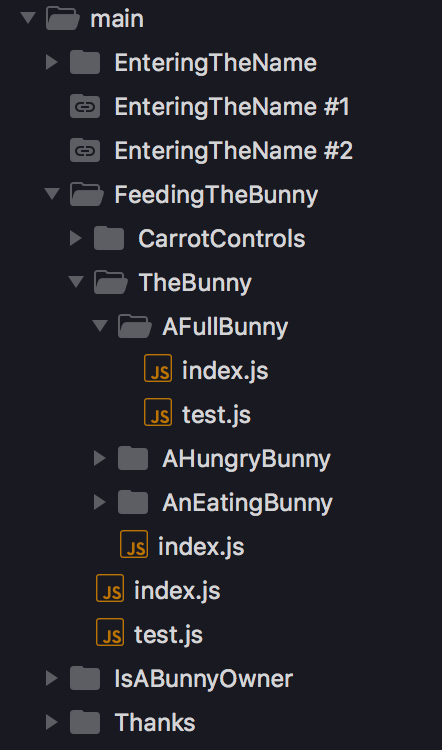Image resolution: width=442 pixels, height=750 pixels.
Task: Click the JS icon of bottom test.js file
Action: click(110, 632)
